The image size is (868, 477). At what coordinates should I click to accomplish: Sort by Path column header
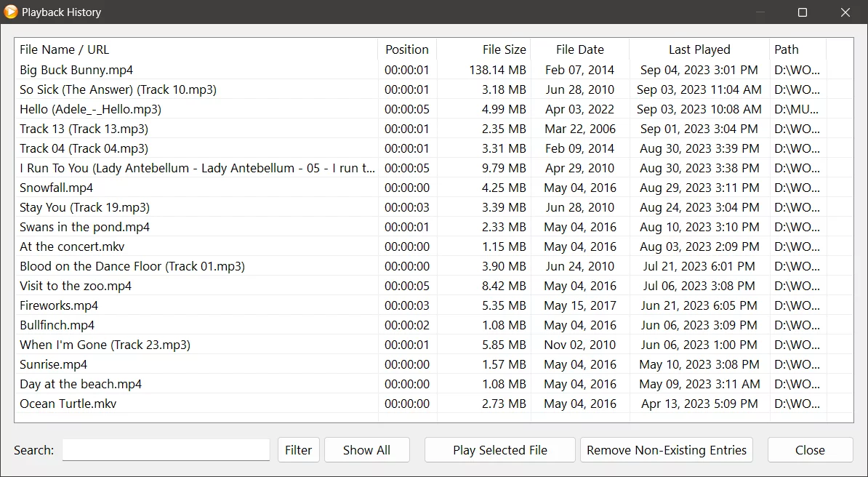coord(797,49)
